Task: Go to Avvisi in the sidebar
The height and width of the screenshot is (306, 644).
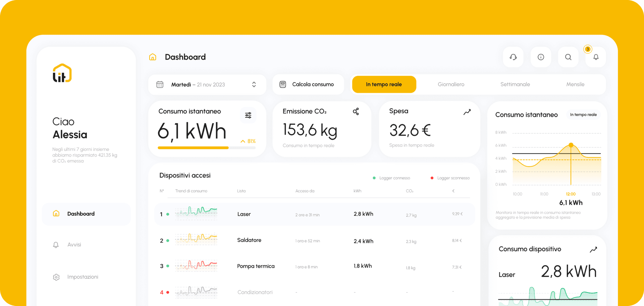Action: pyautogui.click(x=74, y=245)
